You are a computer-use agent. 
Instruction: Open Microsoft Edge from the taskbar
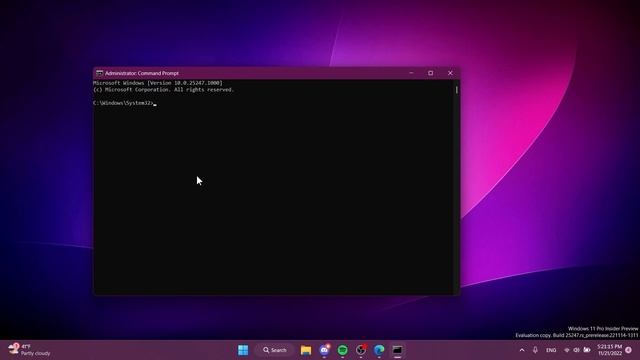379,350
